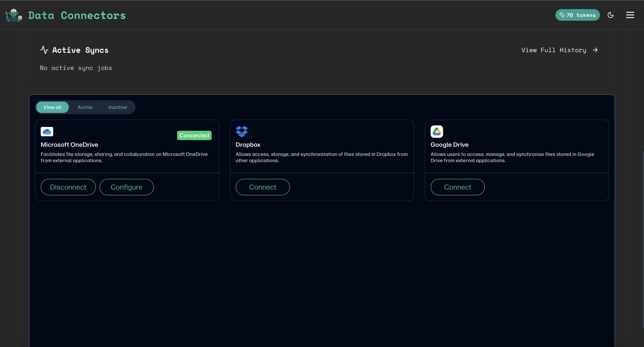Viewport: 644px width, 347px height.
Task: Click the Data Connectors title
Action: [77, 15]
